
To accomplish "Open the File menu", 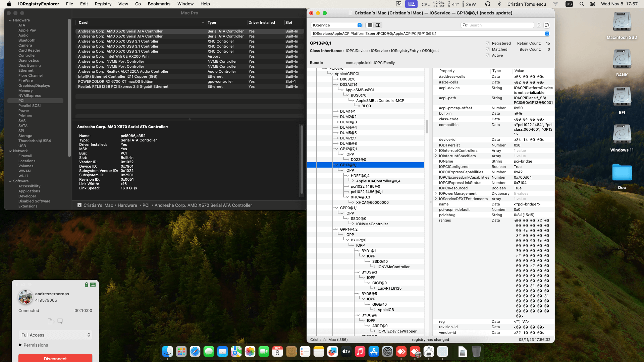I will click(x=69, y=4).
